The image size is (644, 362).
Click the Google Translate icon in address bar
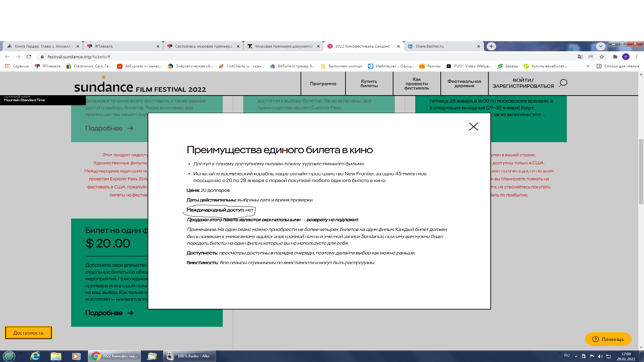pyautogui.click(x=580, y=57)
